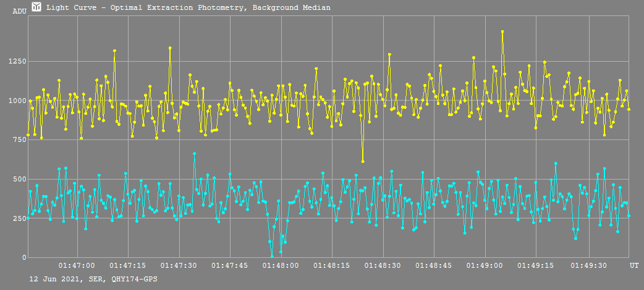Click the light curve icon beside the title
Viewport: 644px width, 290px height.
(x=36, y=7)
